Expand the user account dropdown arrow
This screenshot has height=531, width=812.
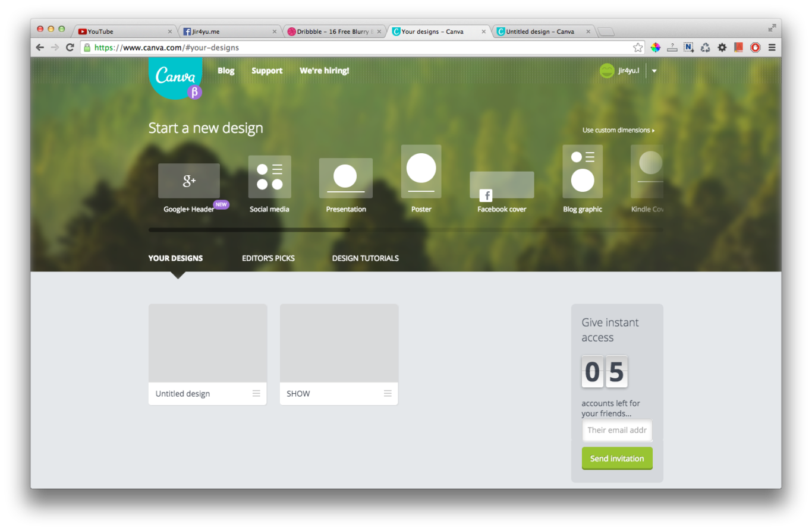point(654,71)
